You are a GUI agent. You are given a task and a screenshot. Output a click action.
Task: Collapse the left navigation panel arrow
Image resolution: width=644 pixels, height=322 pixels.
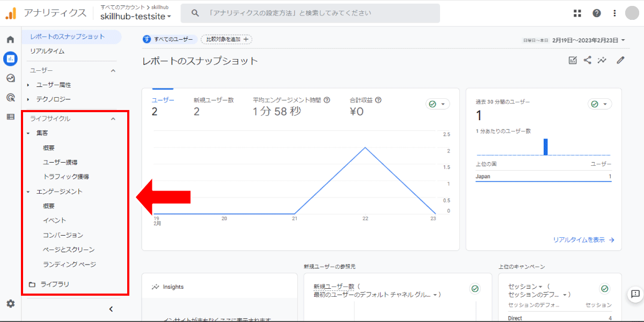[111, 309]
